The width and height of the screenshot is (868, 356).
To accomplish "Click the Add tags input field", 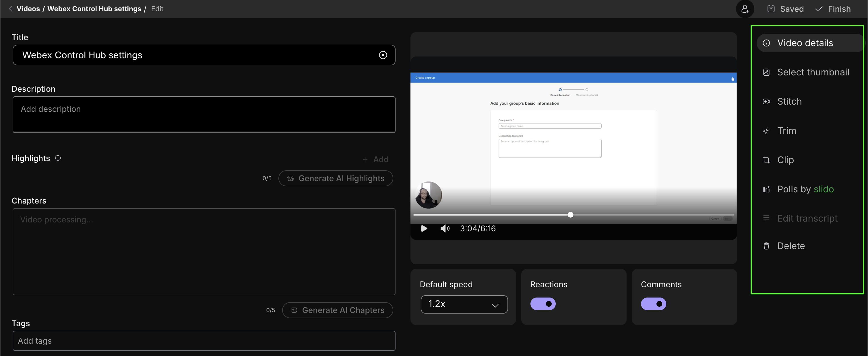I will pos(204,341).
